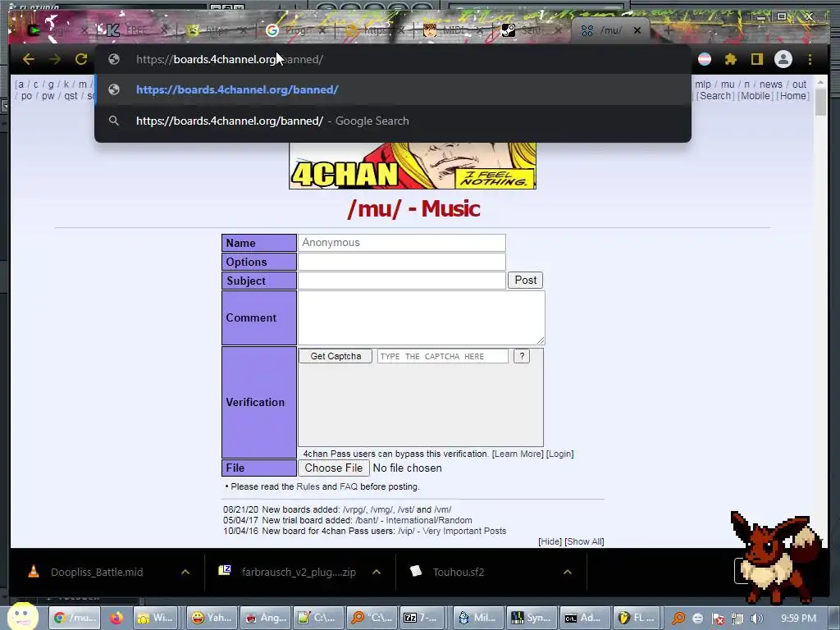Expand options for Doopliss_Battle.mid download
The image size is (840, 630).
(x=185, y=572)
